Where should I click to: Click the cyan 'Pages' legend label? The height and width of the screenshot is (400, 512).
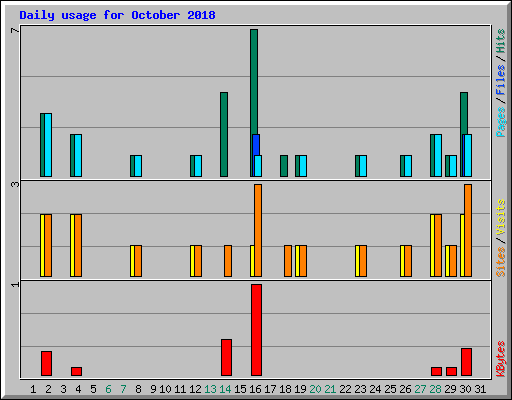click(x=500, y=122)
